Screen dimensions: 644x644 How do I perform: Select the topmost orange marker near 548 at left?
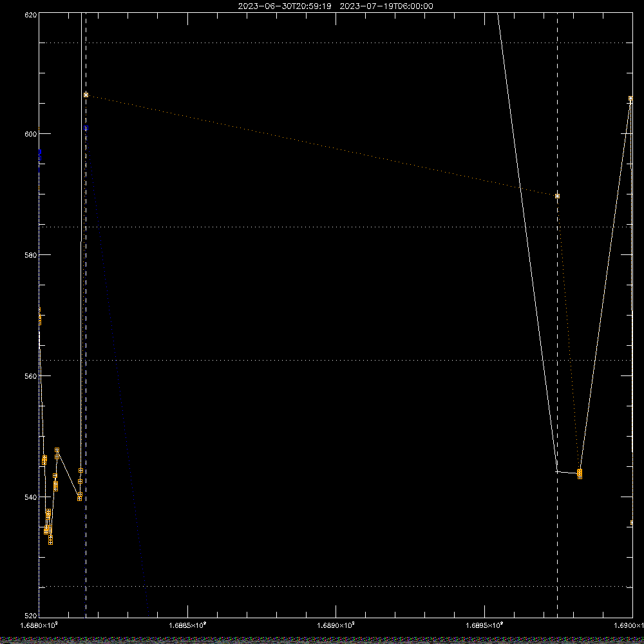57,450
